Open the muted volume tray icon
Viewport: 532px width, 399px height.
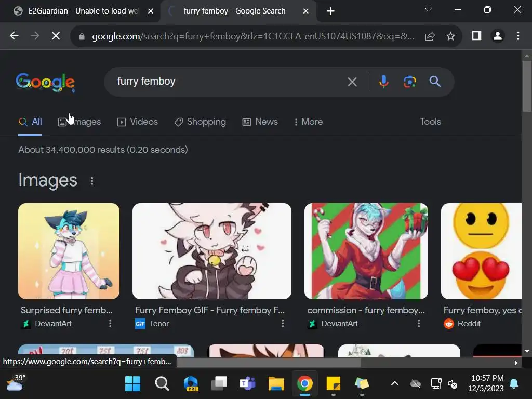(453, 384)
